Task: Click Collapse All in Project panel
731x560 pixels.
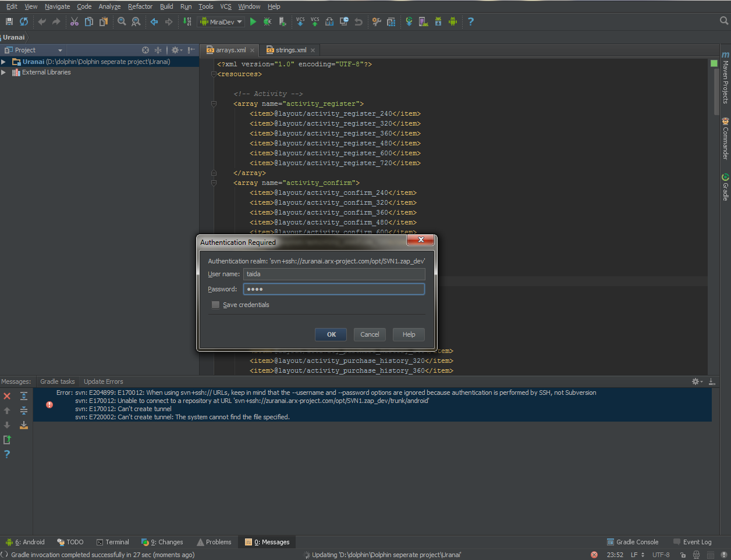Action: coord(158,50)
